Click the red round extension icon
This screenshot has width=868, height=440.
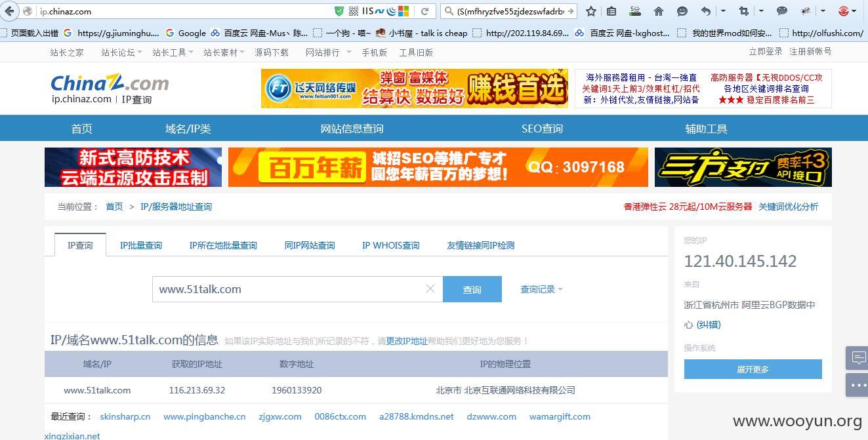tap(844, 11)
